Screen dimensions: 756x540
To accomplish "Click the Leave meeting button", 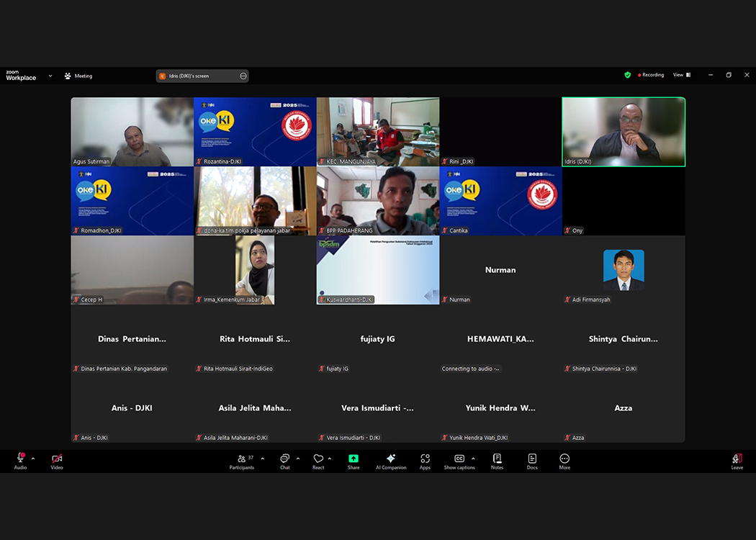I will tap(737, 459).
